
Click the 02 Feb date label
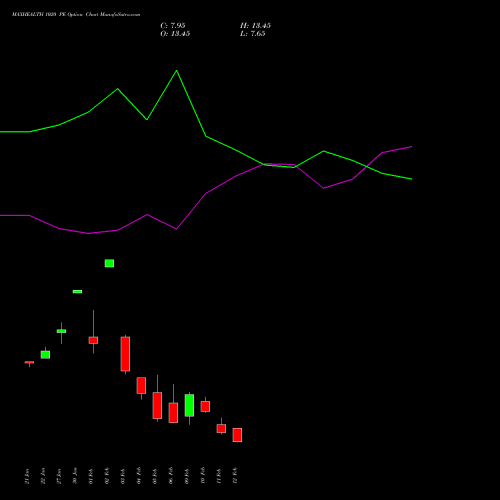pos(107,476)
